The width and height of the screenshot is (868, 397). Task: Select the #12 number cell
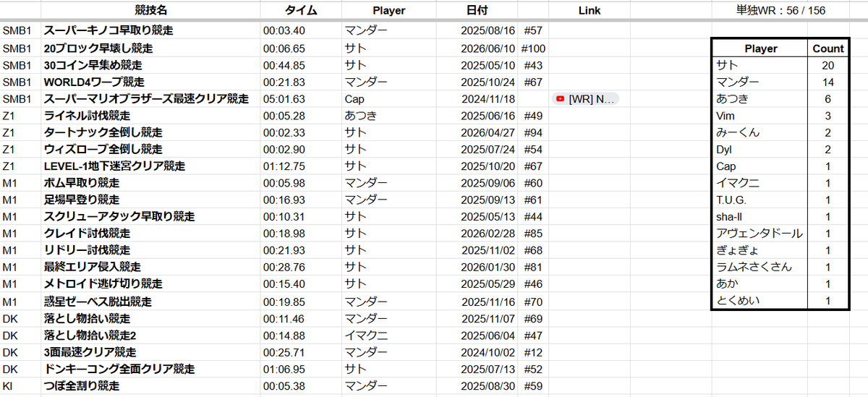pos(533,352)
